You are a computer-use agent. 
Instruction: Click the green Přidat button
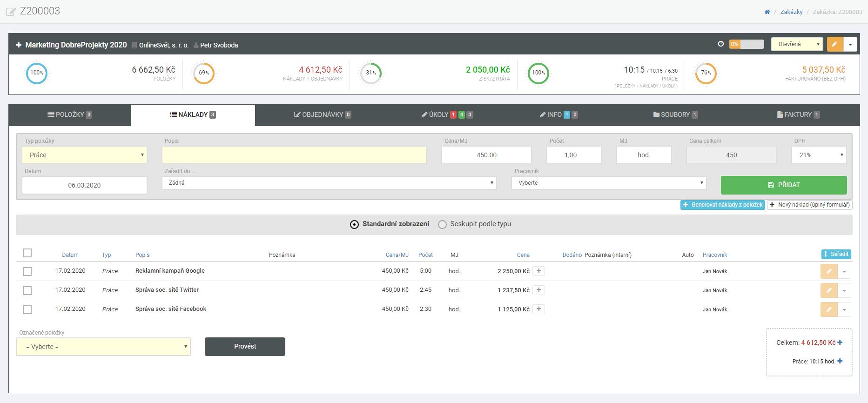(x=784, y=185)
